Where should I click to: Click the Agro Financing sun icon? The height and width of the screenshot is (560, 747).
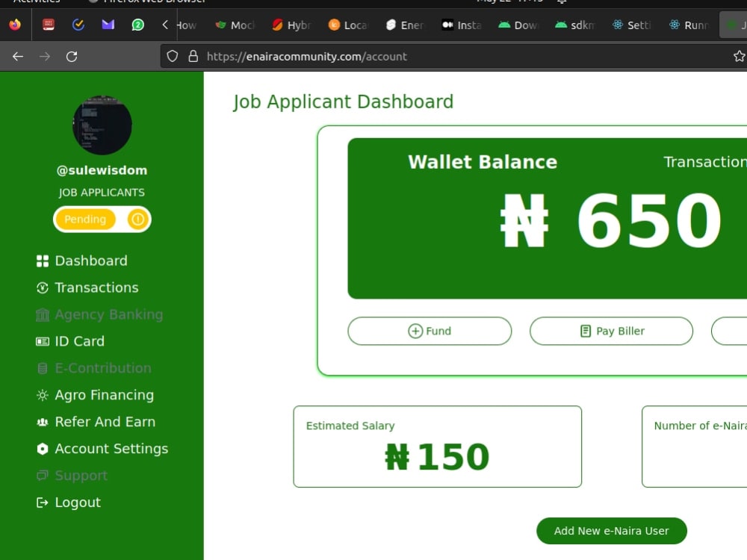43,395
